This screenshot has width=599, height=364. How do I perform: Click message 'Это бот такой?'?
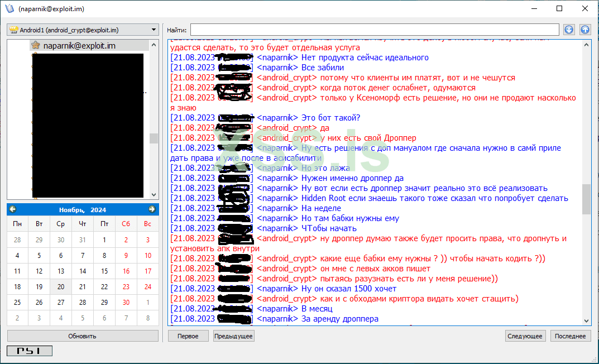click(x=331, y=118)
